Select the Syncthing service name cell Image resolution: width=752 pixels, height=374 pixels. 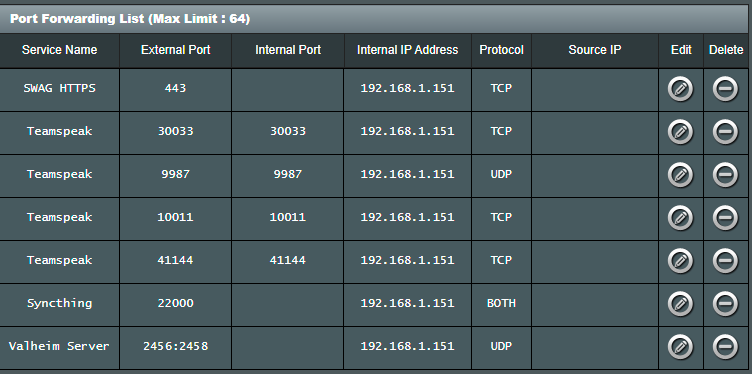click(x=59, y=304)
